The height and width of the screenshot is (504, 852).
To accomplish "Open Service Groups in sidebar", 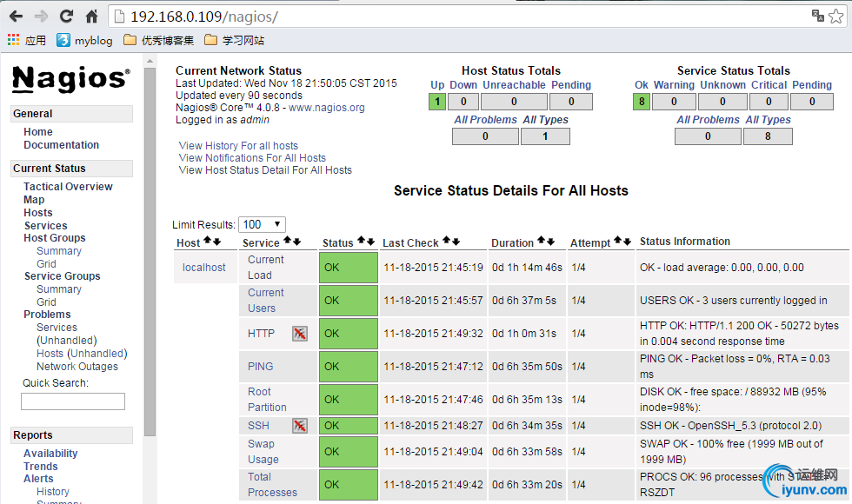I will click(62, 276).
